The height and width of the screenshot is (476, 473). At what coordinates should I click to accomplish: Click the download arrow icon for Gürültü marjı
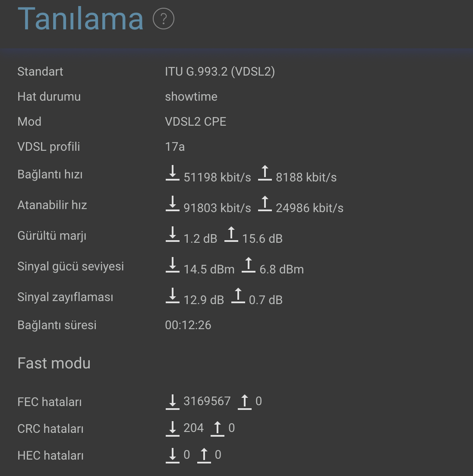[172, 235]
